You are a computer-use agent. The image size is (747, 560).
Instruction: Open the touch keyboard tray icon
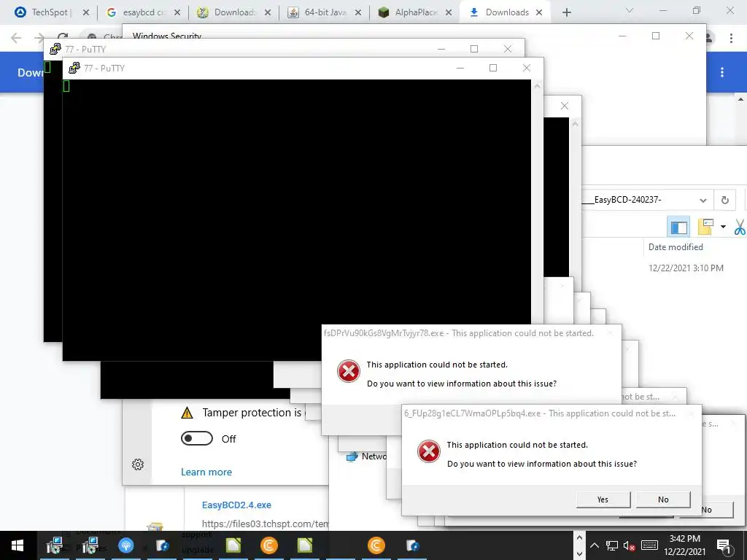pos(649,545)
